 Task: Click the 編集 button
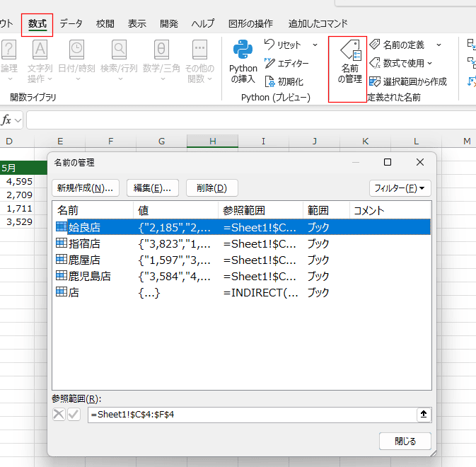(153, 188)
